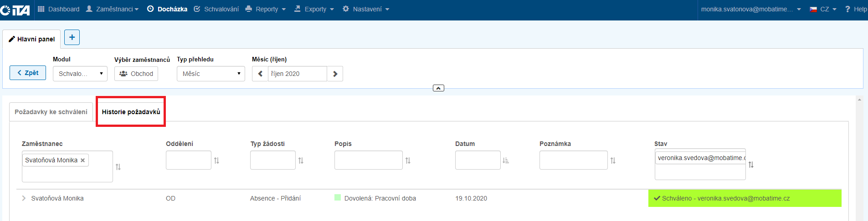Viewport: 868px width, 221px height.
Task: Collapse the filter panel with caret button
Action: (438, 88)
